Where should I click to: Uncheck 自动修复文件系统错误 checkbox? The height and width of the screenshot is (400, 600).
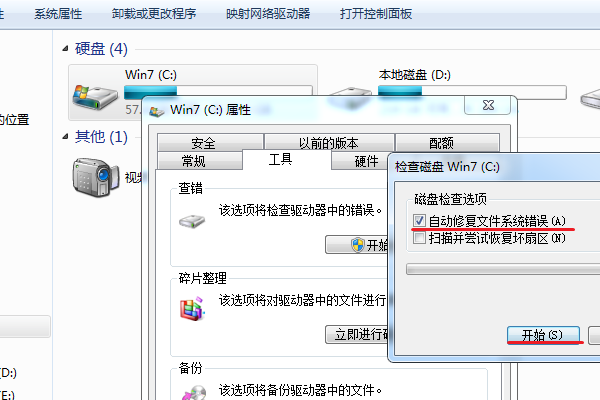pos(419,220)
